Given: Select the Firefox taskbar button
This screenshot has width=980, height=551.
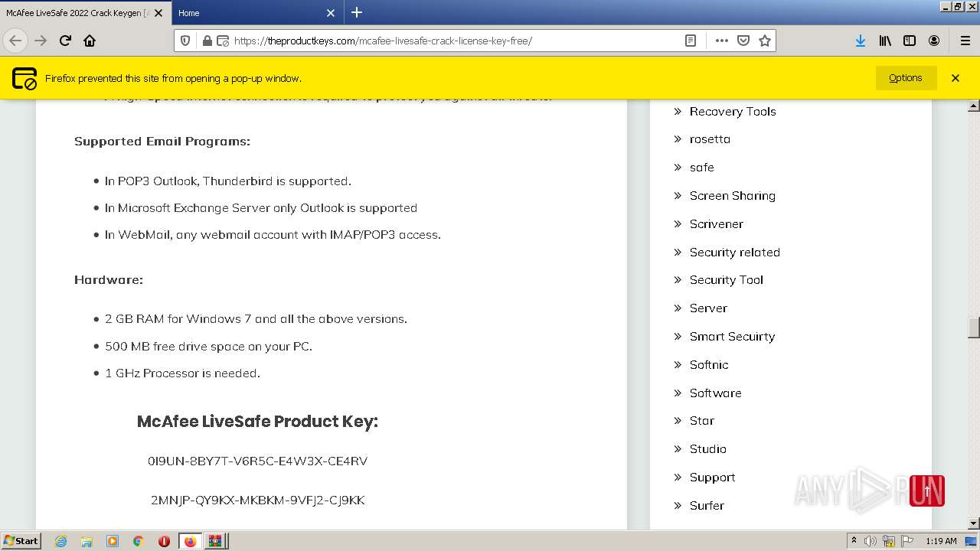Looking at the screenshot, I should click(190, 541).
